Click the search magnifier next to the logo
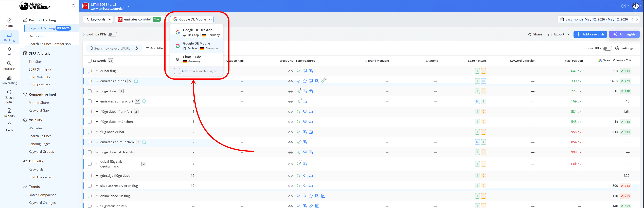The height and width of the screenshot is (208, 644). [x=74, y=6]
